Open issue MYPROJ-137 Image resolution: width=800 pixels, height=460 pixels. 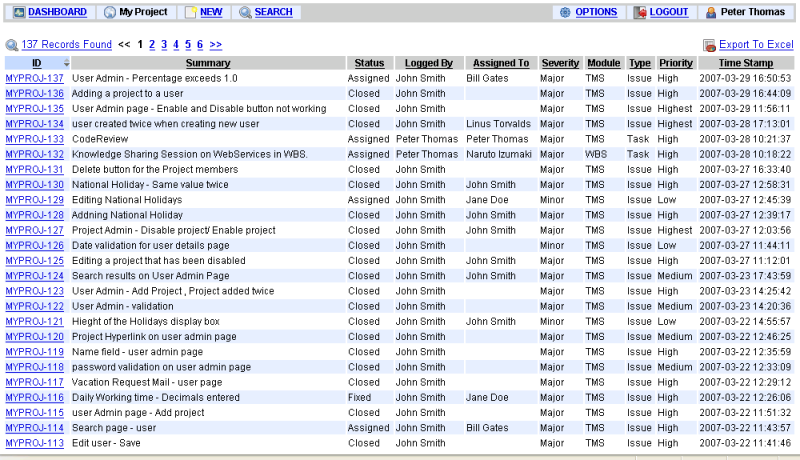pyautogui.click(x=35, y=79)
